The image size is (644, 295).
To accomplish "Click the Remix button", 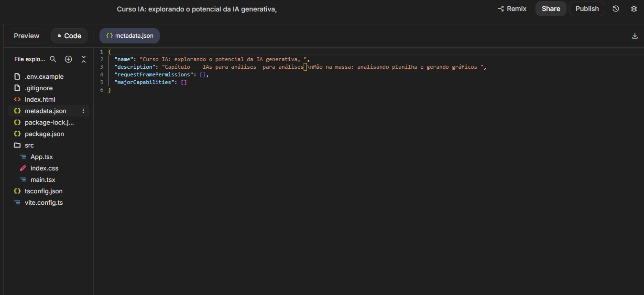I will point(512,9).
